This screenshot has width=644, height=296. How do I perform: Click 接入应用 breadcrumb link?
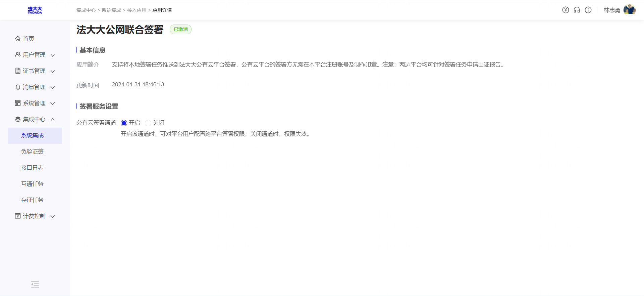(137, 10)
